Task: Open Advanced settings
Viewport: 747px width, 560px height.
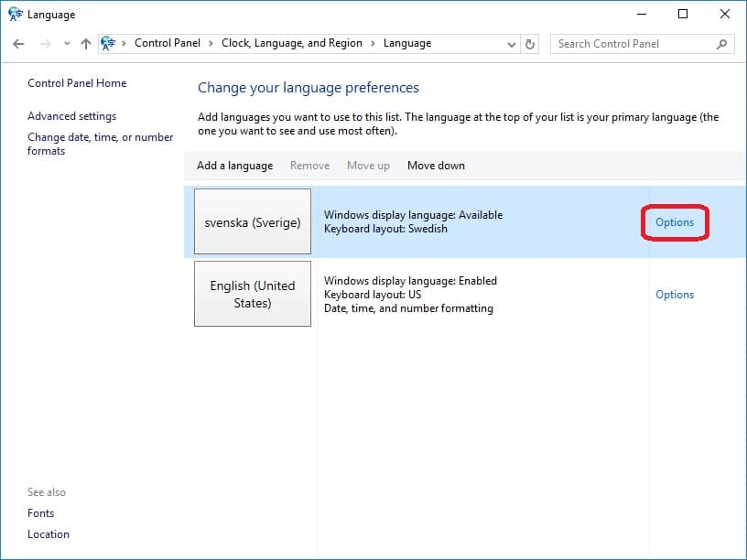Action: [x=71, y=116]
